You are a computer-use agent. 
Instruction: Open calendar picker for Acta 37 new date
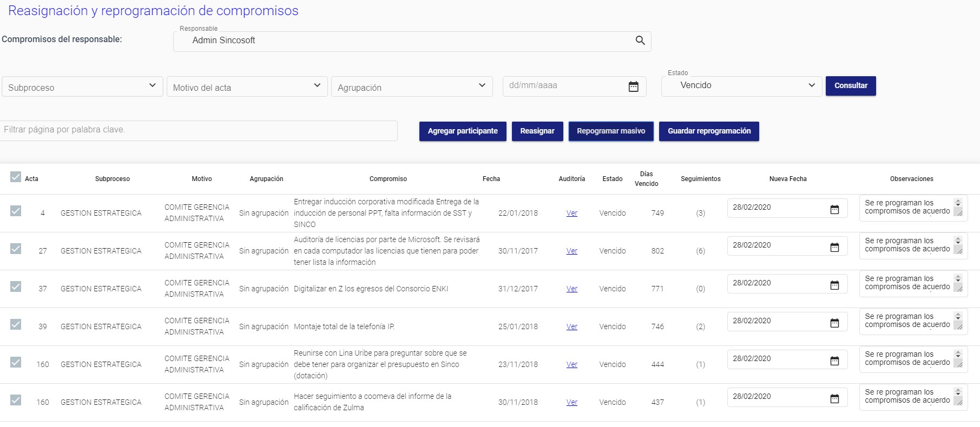pyautogui.click(x=834, y=285)
